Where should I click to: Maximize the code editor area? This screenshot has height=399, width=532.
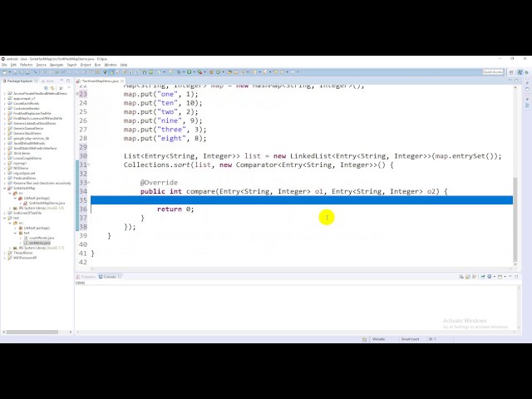point(516,81)
